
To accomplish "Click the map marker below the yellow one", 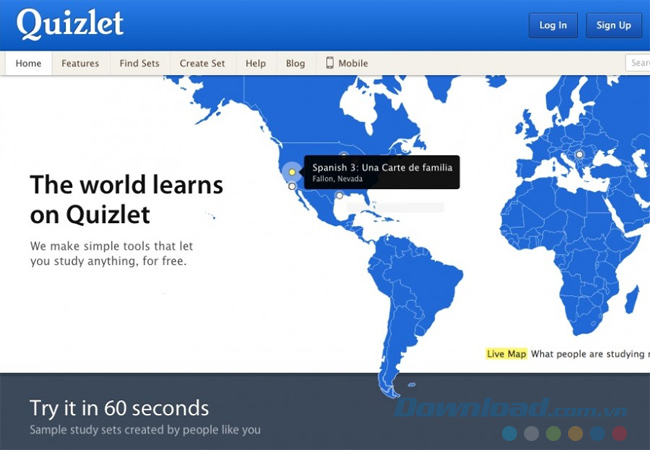I will 292,186.
